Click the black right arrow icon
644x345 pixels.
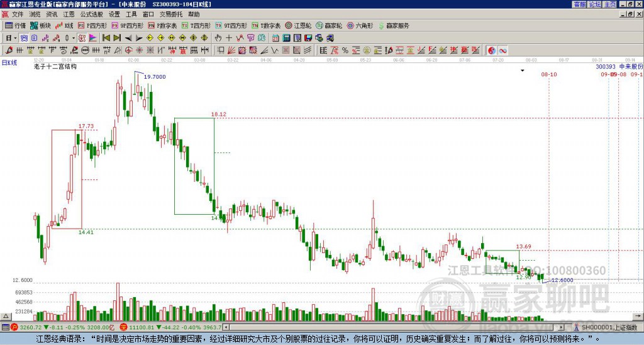click(139, 38)
